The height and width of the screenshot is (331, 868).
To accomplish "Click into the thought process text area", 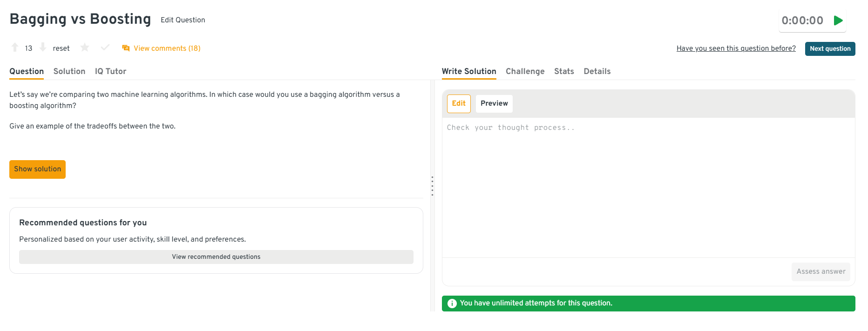I will click(x=648, y=186).
